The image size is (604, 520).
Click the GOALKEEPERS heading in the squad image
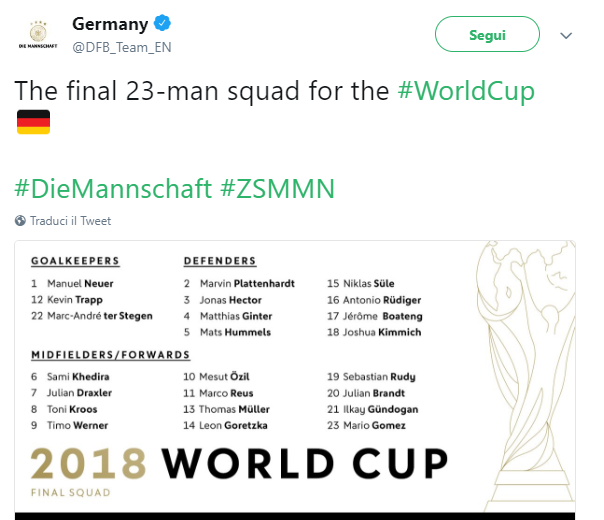tap(75, 261)
